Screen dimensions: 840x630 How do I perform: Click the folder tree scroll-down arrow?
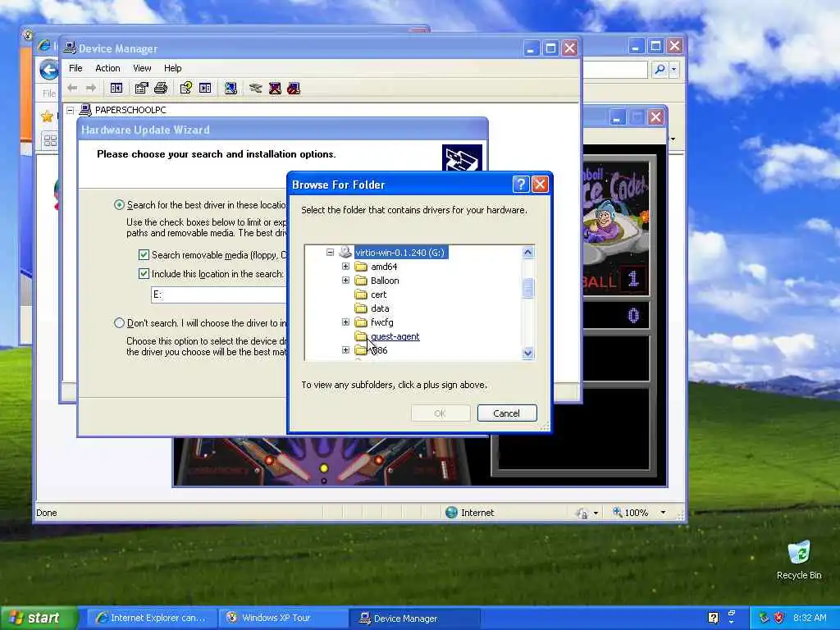pos(527,353)
